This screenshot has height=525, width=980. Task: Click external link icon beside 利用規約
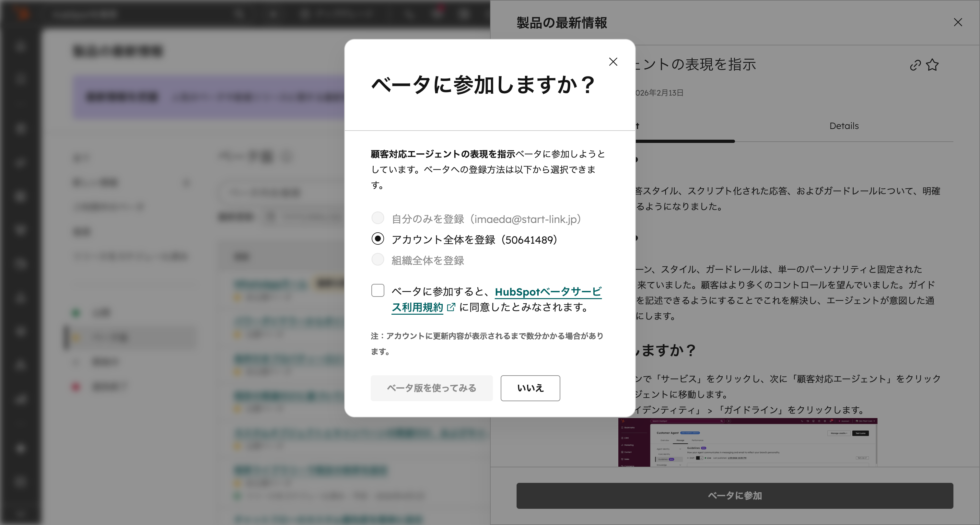tap(451, 307)
